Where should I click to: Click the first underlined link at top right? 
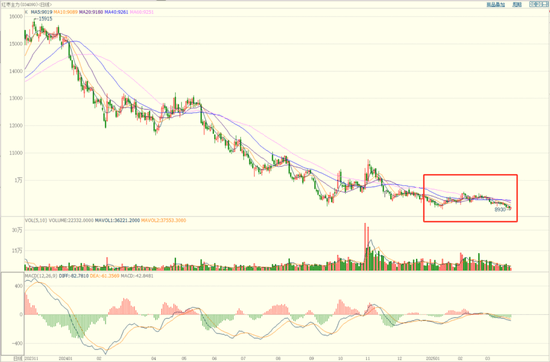click(496, 5)
